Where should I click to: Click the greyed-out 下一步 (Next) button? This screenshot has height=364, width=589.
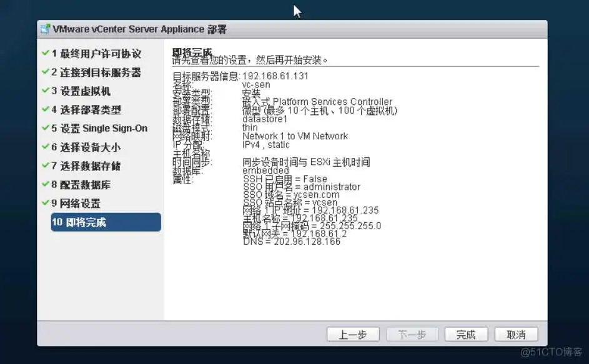[412, 334]
